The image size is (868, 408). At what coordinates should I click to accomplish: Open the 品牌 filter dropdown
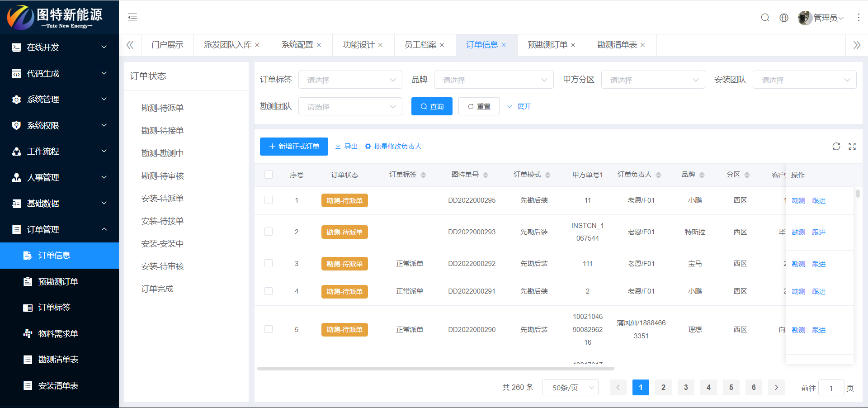pos(494,80)
